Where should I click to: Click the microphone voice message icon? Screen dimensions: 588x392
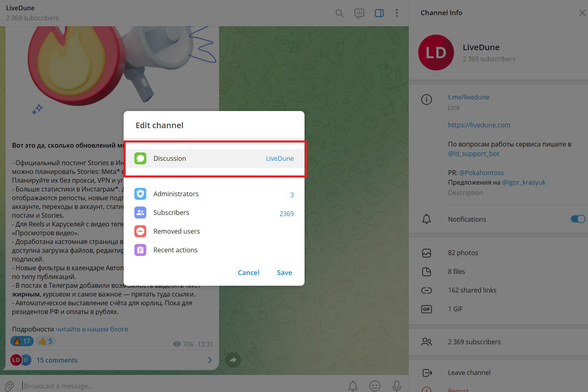(x=396, y=386)
